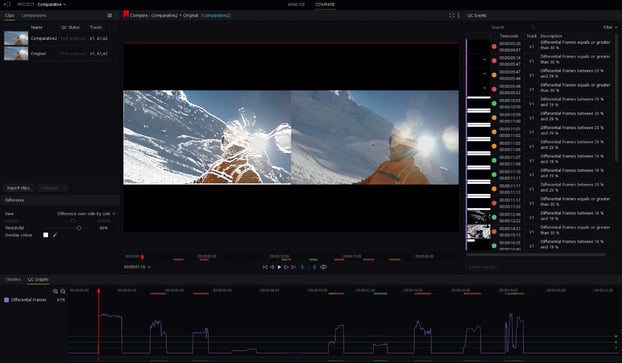The image size is (622, 363).
Task: Open the View difference mode dropdown
Action: (86, 214)
